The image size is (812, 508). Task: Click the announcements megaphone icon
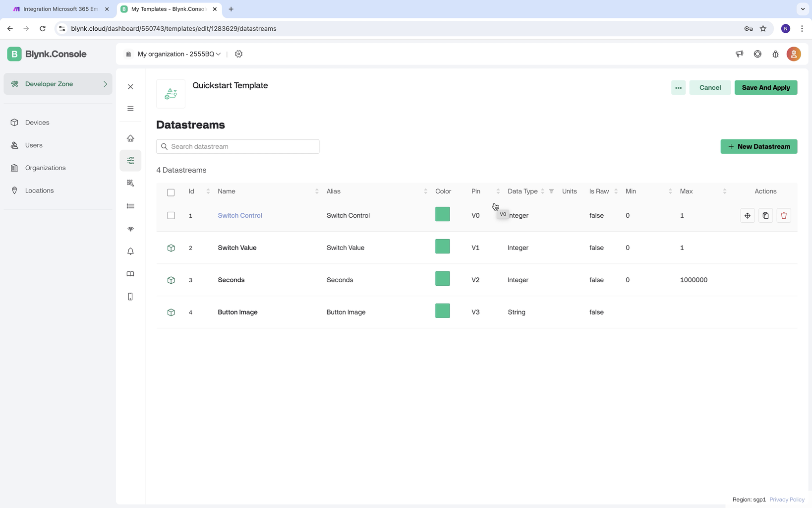click(739, 54)
